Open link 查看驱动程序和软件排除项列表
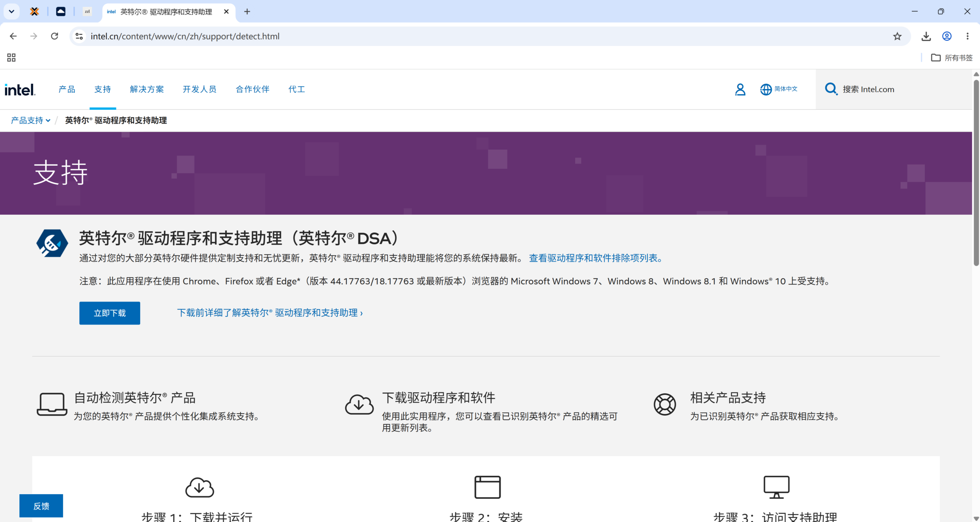 tap(595, 258)
